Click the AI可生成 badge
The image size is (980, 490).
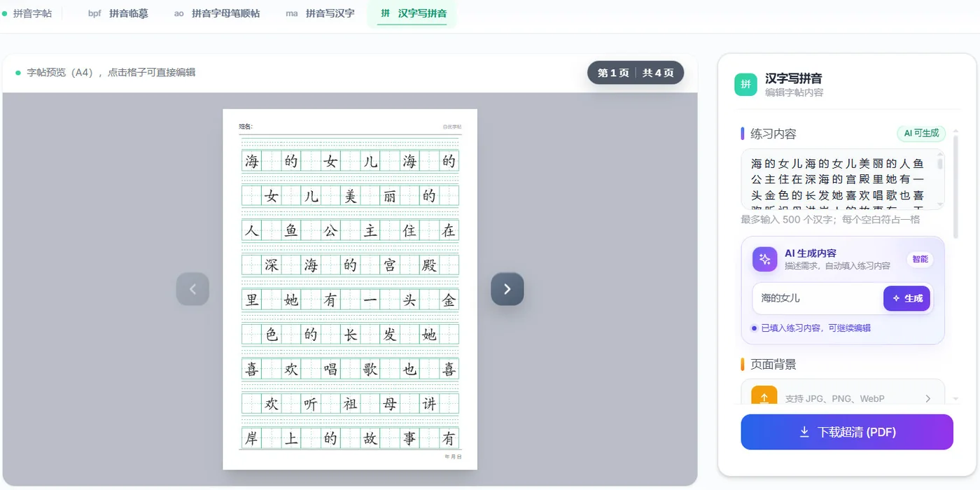click(x=921, y=133)
